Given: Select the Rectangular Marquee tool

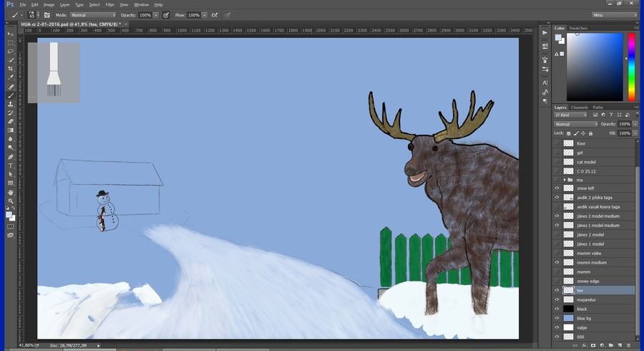Looking at the screenshot, I should (x=11, y=43).
